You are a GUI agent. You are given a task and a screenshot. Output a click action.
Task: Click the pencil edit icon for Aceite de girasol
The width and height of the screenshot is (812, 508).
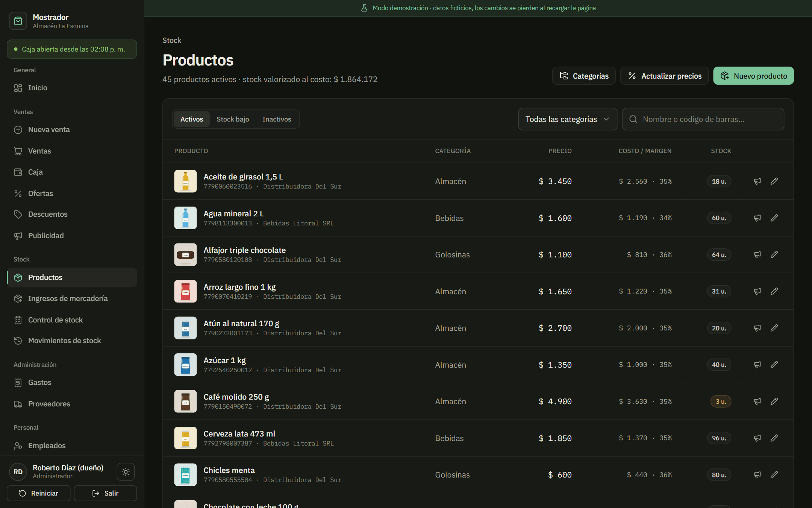point(774,181)
